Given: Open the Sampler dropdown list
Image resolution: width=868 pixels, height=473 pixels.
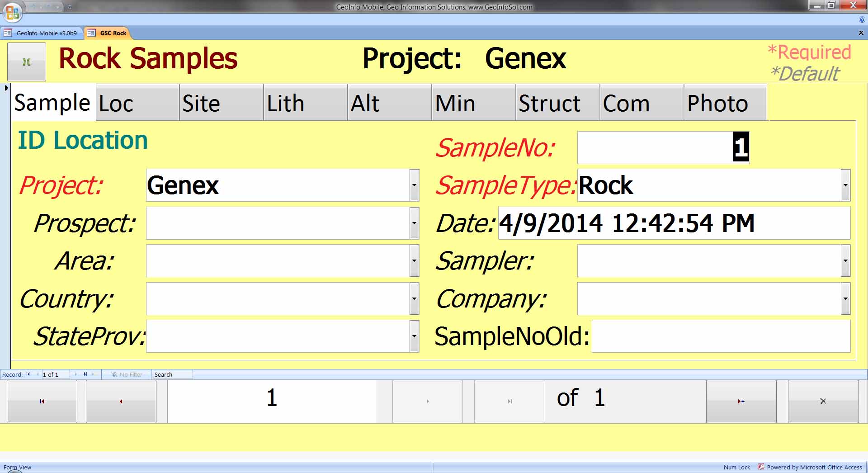Looking at the screenshot, I should (x=845, y=261).
